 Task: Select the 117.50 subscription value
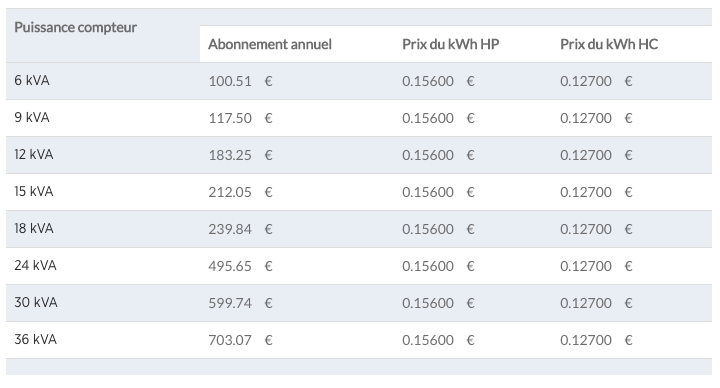point(230,118)
